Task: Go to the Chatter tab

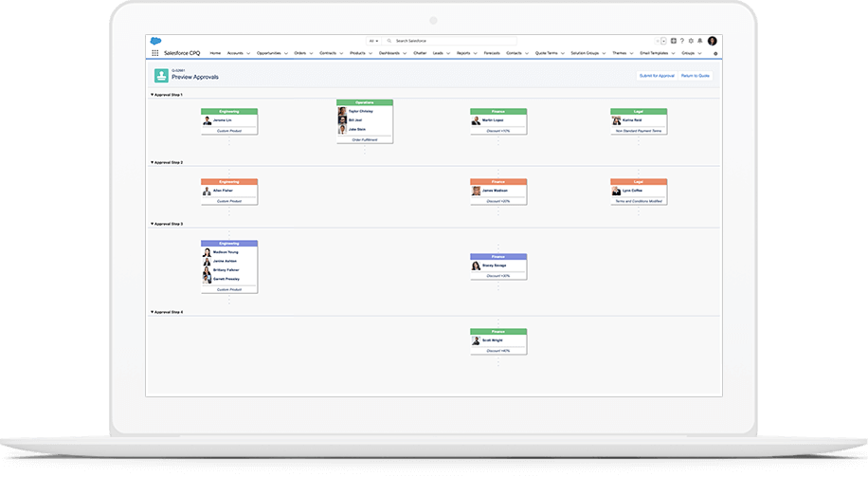Action: click(x=420, y=53)
